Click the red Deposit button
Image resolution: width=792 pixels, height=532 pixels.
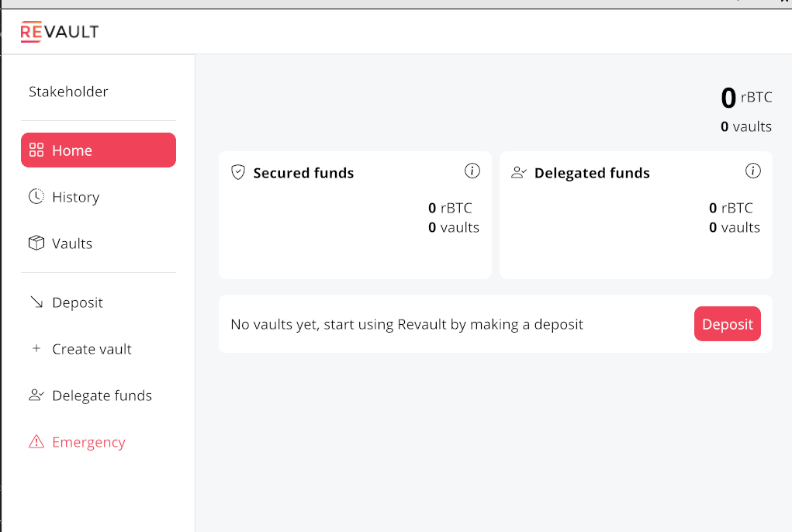[x=727, y=323]
